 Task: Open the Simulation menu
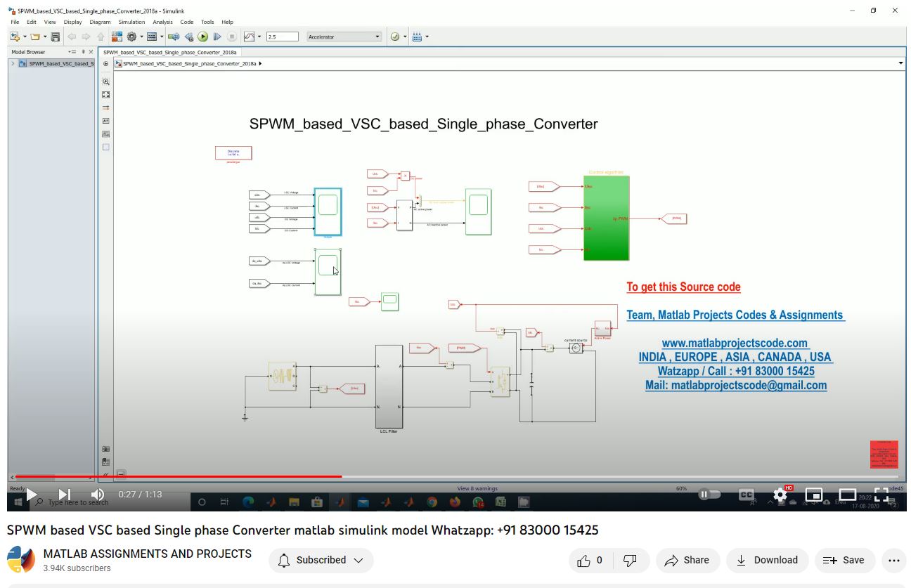131,22
